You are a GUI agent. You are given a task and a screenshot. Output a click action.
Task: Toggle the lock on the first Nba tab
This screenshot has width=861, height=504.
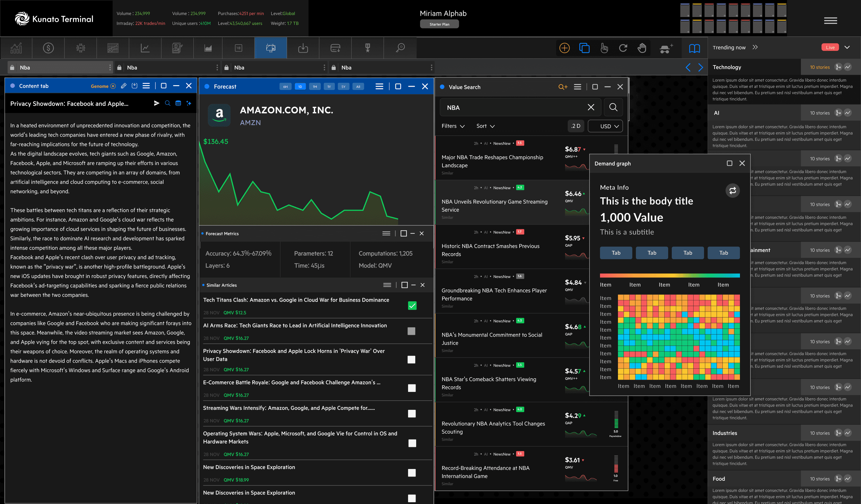click(x=12, y=67)
